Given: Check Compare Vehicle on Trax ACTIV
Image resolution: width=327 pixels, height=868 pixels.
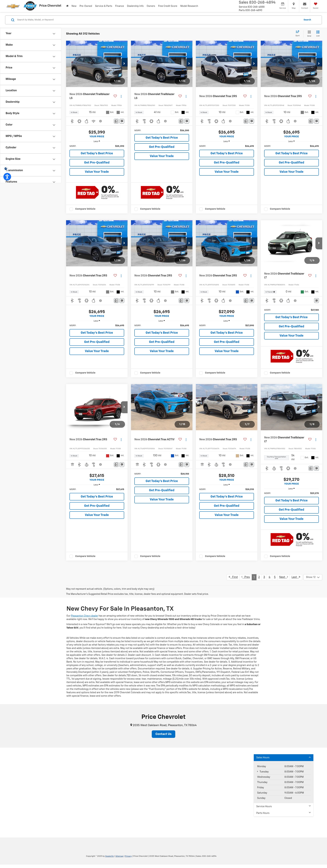Looking at the screenshot, I should click(x=136, y=556).
